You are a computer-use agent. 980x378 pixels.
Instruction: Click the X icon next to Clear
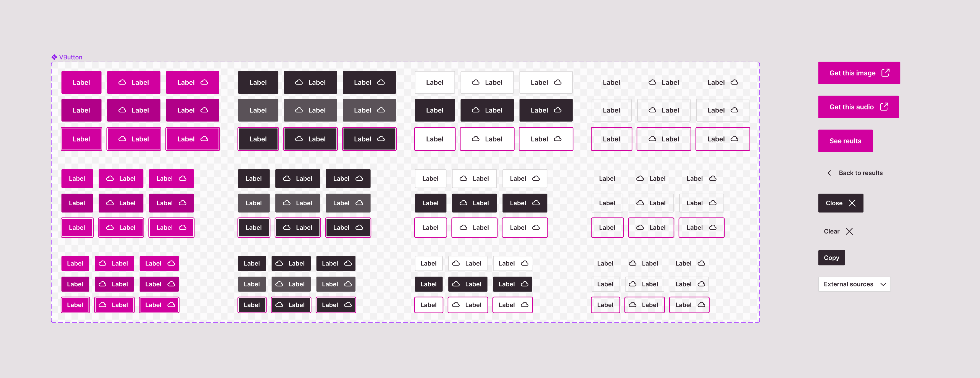pos(849,231)
